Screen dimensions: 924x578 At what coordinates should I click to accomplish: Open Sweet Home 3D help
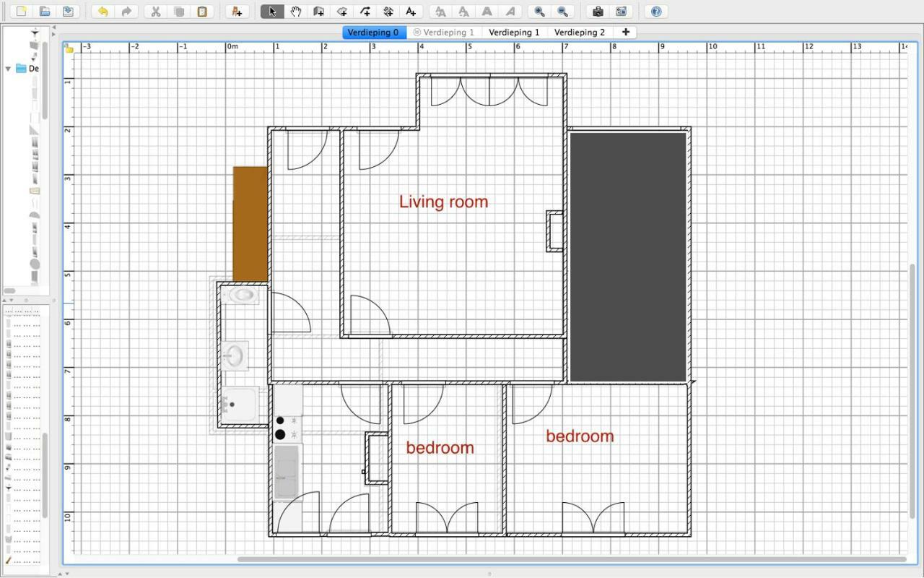pyautogui.click(x=655, y=12)
